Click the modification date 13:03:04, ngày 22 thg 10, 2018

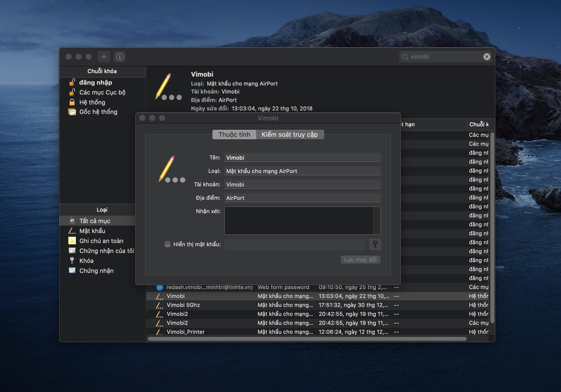(x=272, y=108)
